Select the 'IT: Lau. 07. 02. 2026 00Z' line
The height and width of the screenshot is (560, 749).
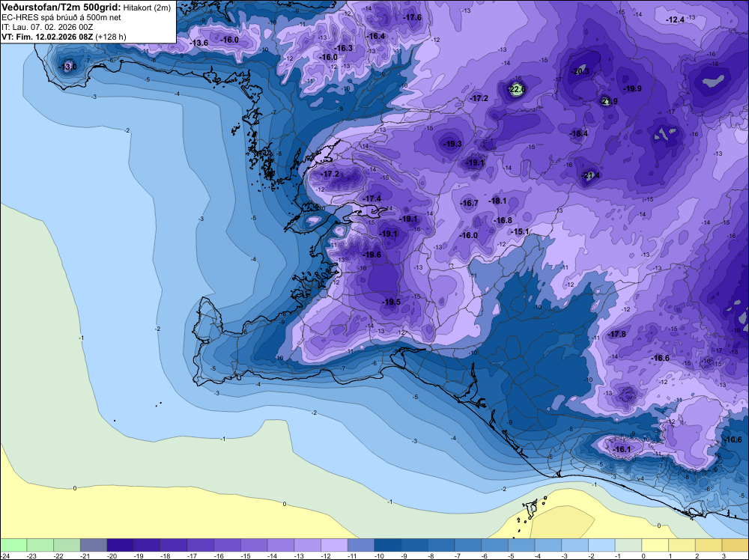point(47,27)
